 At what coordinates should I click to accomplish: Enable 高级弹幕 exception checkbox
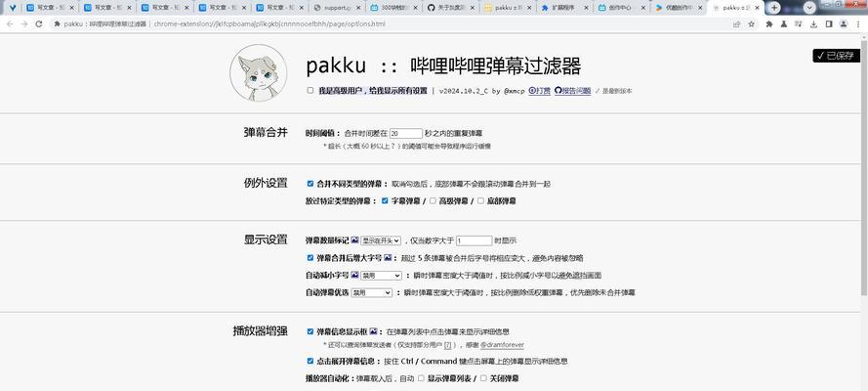(x=433, y=201)
